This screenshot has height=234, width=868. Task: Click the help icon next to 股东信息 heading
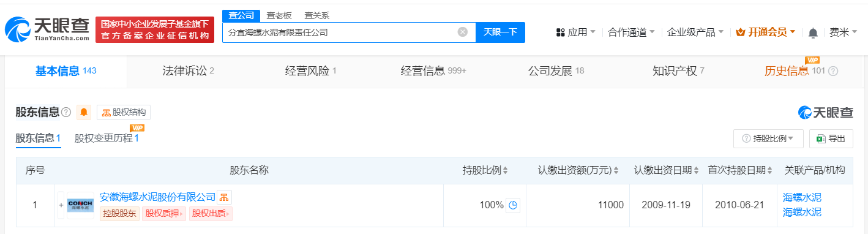coord(66,112)
